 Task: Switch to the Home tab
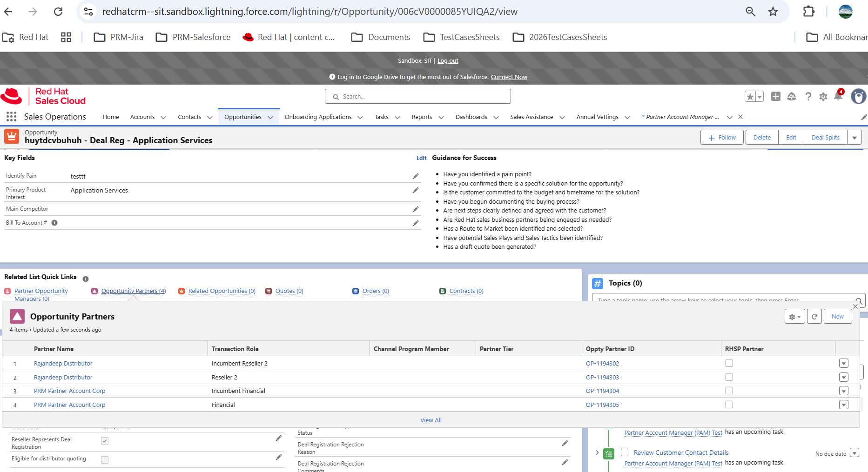pyautogui.click(x=111, y=117)
